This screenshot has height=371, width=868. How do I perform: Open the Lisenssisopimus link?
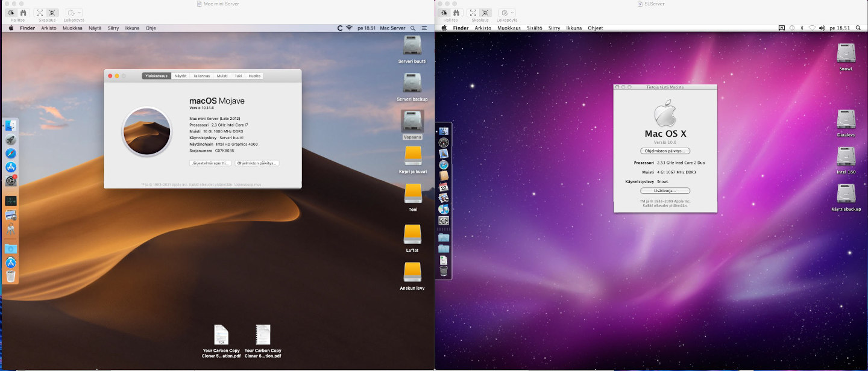(x=248, y=184)
